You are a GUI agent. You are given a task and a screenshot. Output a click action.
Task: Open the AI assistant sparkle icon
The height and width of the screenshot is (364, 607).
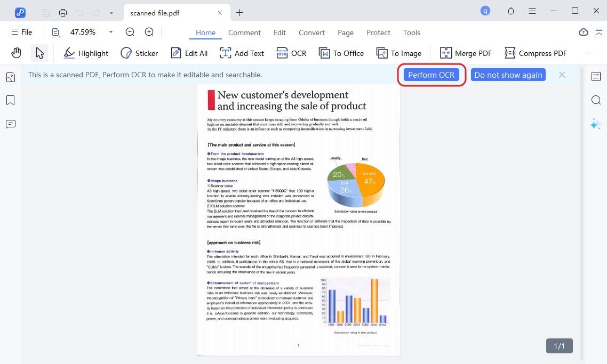(x=595, y=124)
